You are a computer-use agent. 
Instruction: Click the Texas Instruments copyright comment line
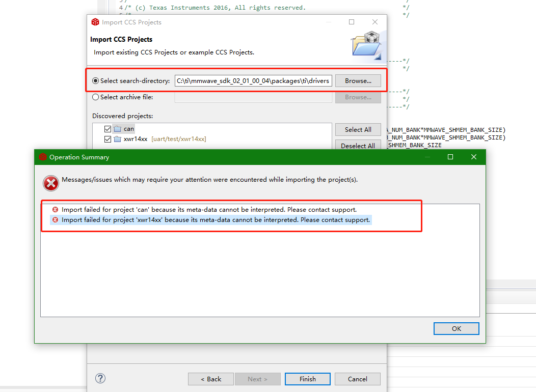pos(215,8)
